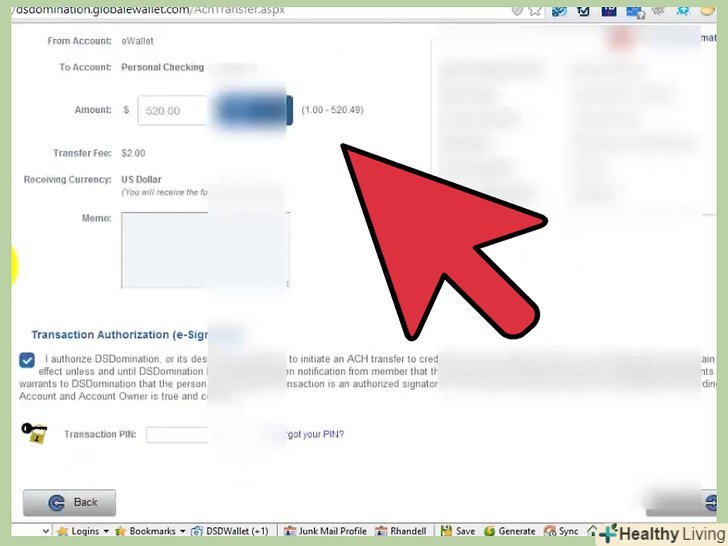Click the shield icon in the address bar
This screenshot has width=728, height=546.
[x=517, y=10]
